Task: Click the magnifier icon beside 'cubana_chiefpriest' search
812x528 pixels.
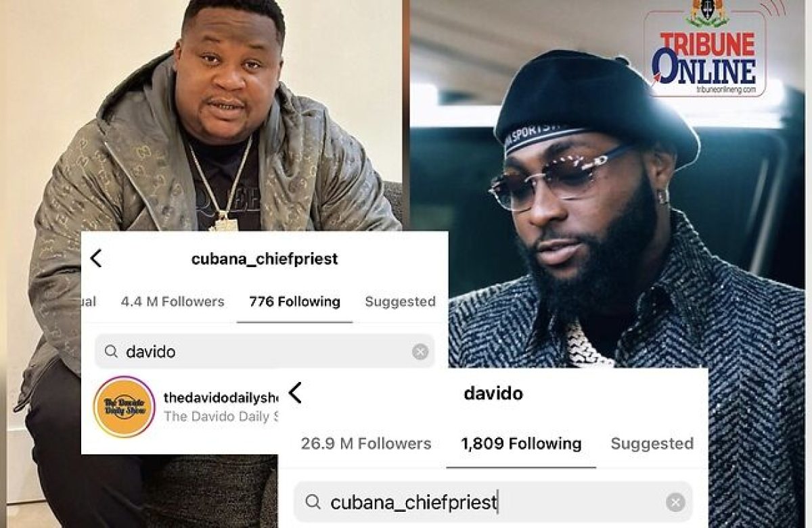Action: coord(313,502)
